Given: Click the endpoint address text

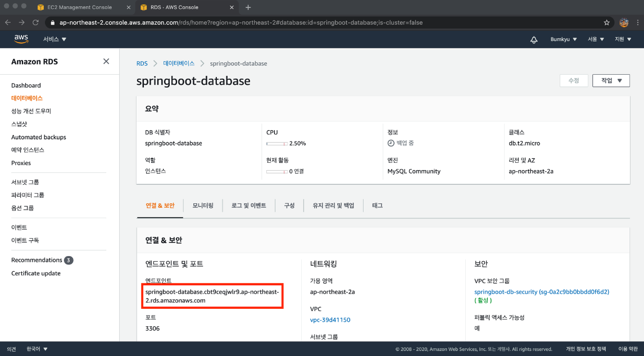Looking at the screenshot, I should point(212,296).
